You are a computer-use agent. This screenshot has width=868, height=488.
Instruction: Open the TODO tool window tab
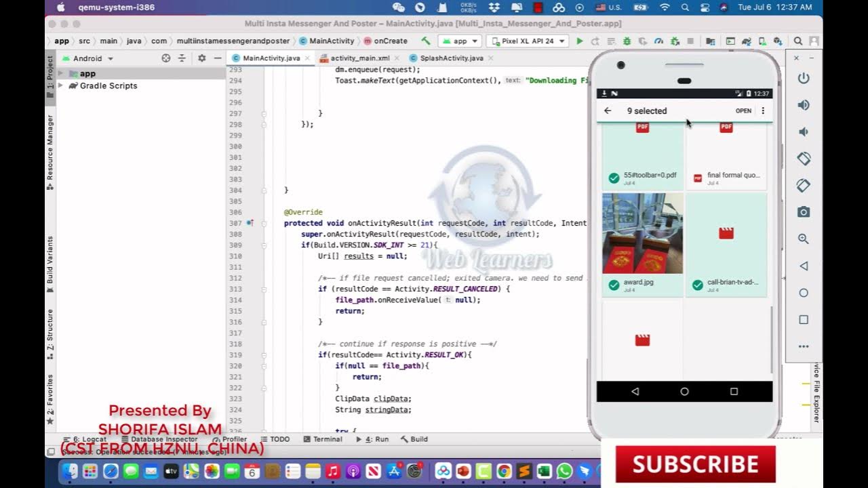pyautogui.click(x=275, y=439)
